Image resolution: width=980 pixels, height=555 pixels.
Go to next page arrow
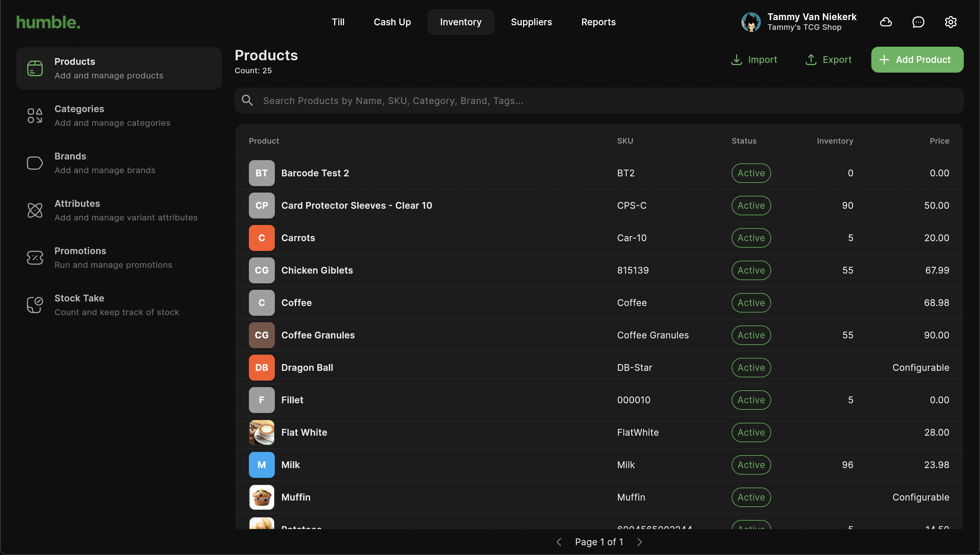640,542
